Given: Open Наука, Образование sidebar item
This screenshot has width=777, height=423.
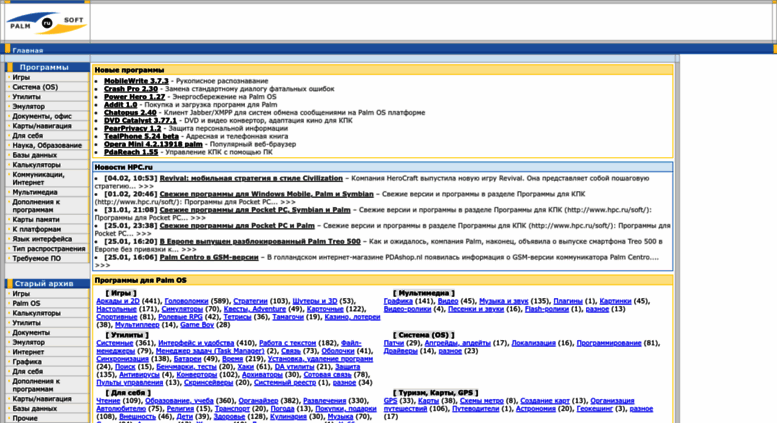Looking at the screenshot, I should tap(47, 146).
